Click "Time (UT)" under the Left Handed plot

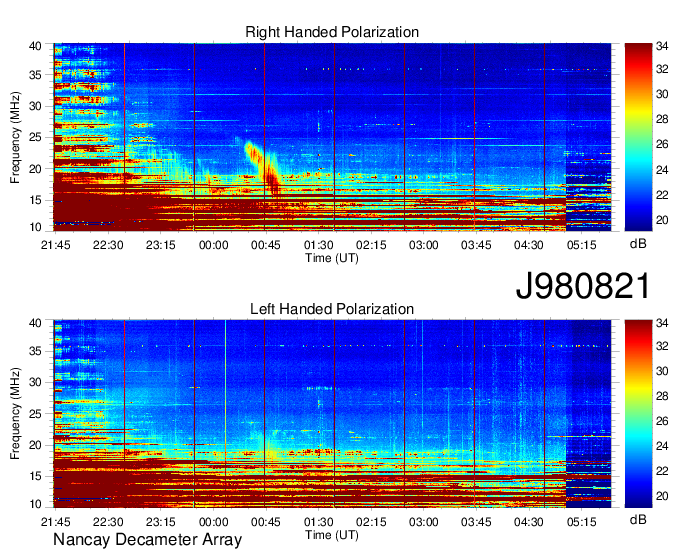(332, 535)
